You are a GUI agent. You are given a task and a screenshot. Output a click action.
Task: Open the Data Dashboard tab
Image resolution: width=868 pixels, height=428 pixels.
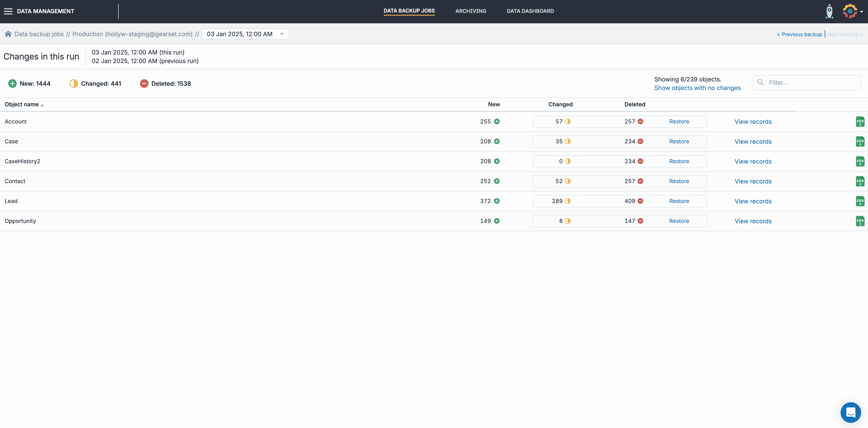[530, 11]
